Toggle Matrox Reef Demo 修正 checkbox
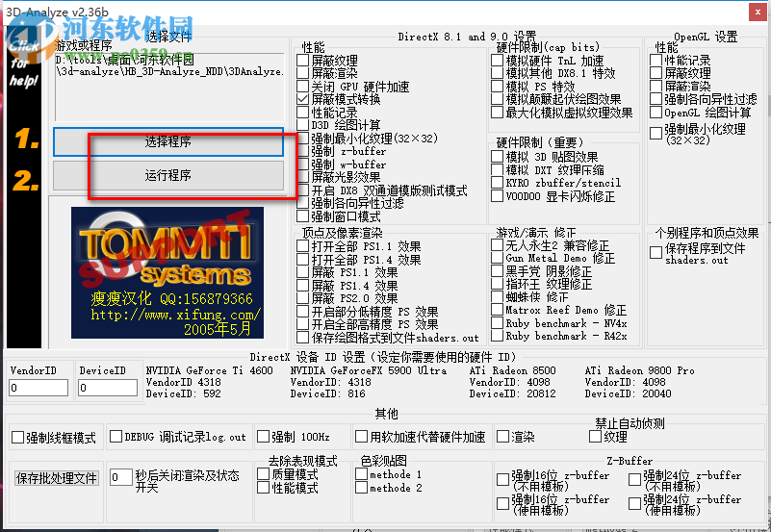 (x=497, y=310)
